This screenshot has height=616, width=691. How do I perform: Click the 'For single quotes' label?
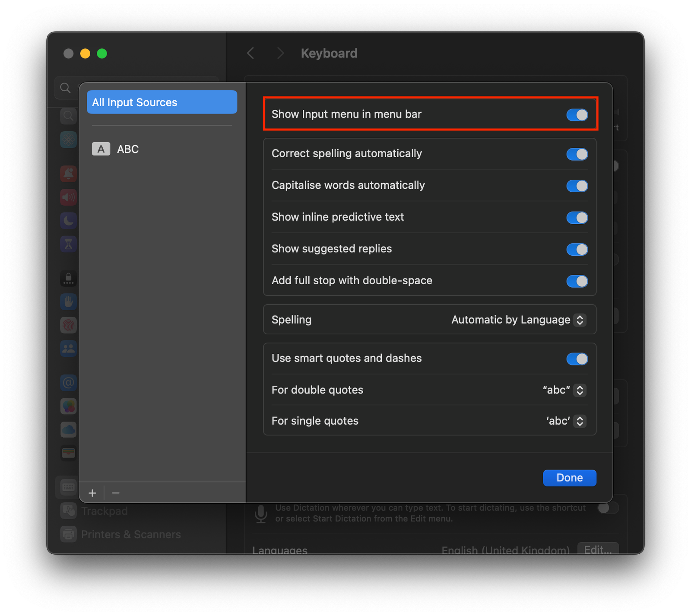tap(315, 421)
